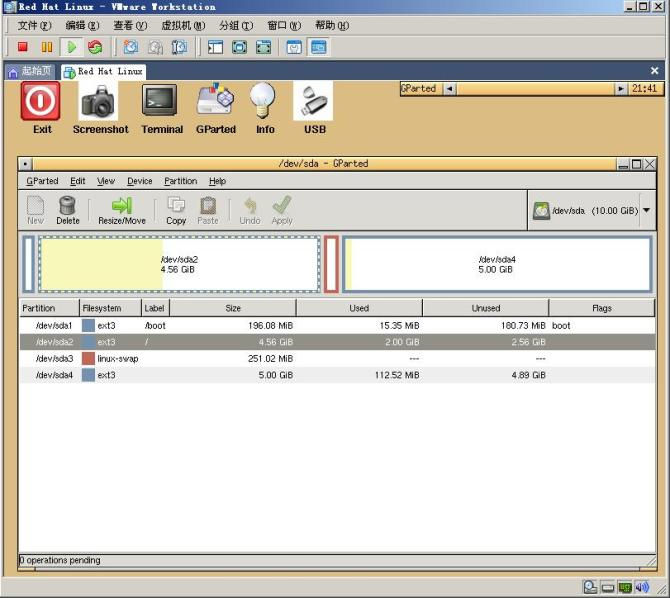Click the taskbar left scroll arrow
The height and width of the screenshot is (598, 670).
(450, 88)
